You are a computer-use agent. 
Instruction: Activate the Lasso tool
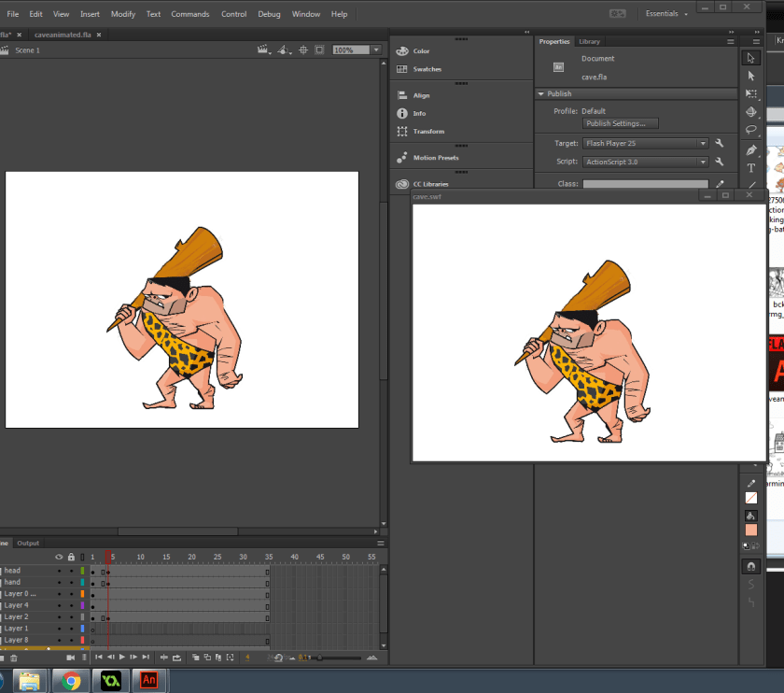click(x=751, y=130)
